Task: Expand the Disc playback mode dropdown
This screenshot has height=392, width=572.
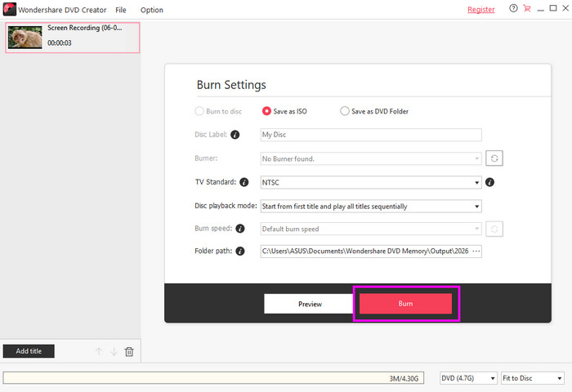Action: click(x=371, y=207)
